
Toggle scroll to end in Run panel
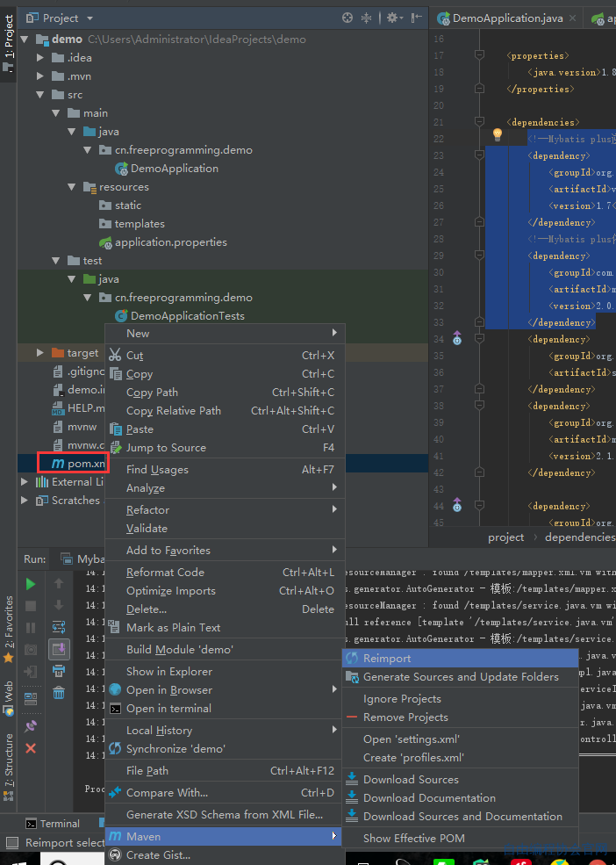click(59, 649)
